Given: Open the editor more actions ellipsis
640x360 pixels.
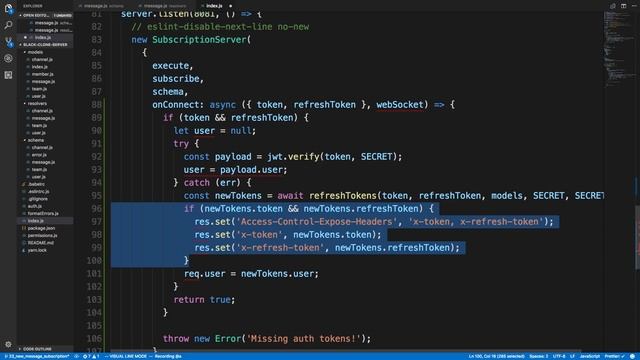Looking at the screenshot, I should pyautogui.click(x=634, y=6).
